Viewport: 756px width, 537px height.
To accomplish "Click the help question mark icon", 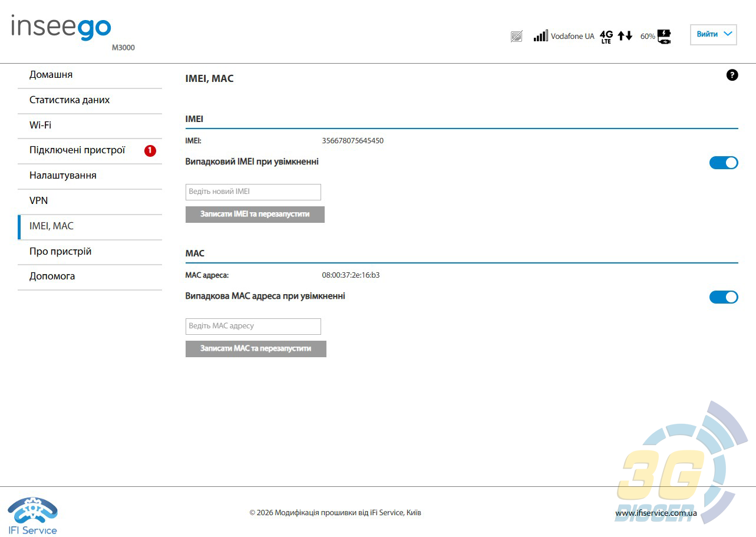I will (732, 75).
